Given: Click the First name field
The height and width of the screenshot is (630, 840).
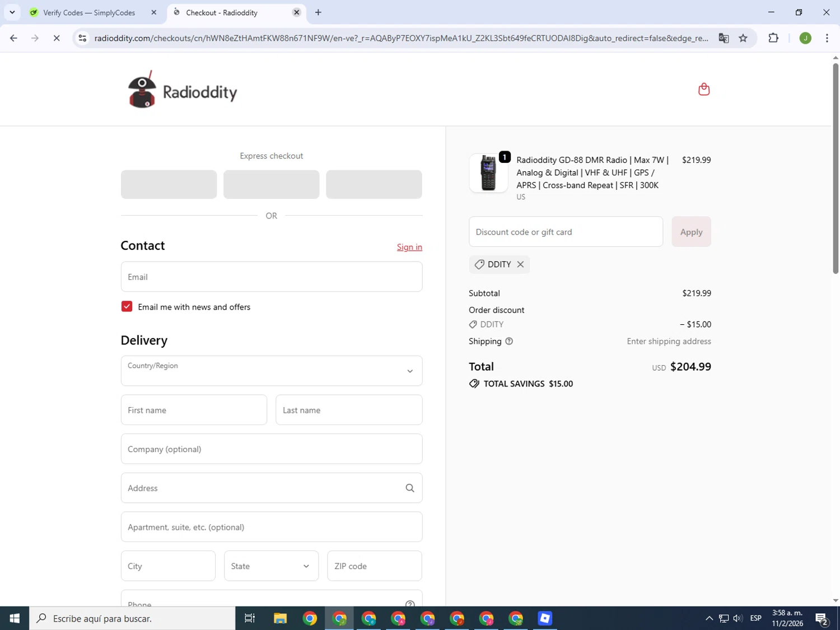Looking at the screenshot, I should pos(194,410).
